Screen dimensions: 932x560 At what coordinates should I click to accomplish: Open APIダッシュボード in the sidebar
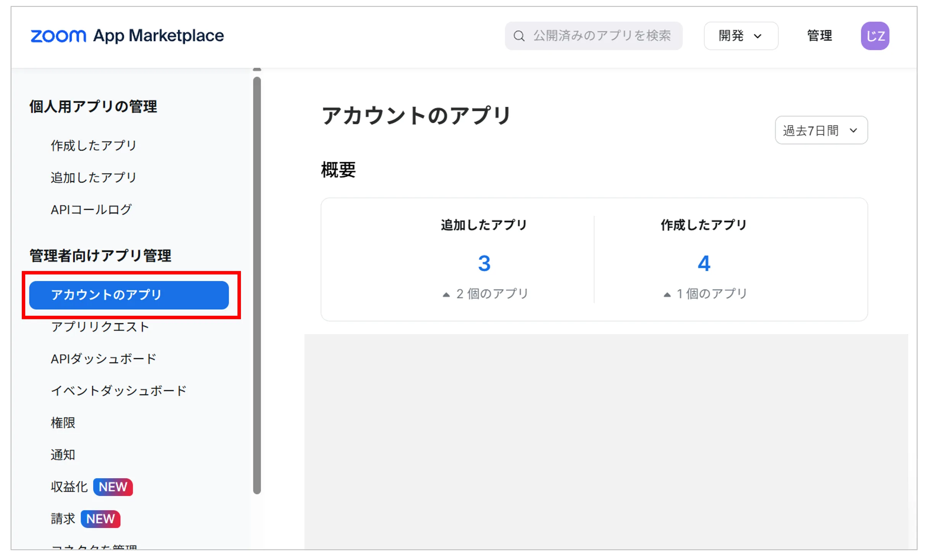(104, 359)
